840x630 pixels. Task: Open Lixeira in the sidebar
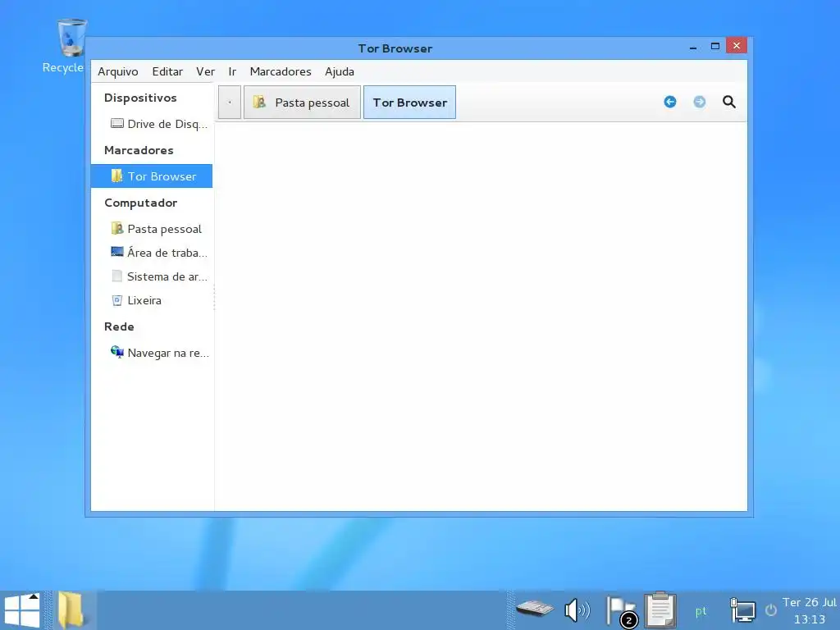coord(152,300)
